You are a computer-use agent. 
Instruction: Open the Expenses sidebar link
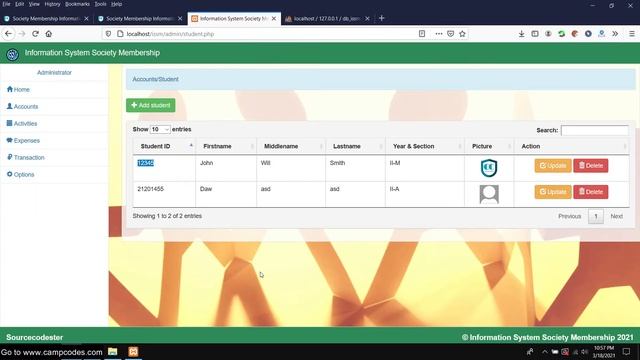tap(23, 140)
